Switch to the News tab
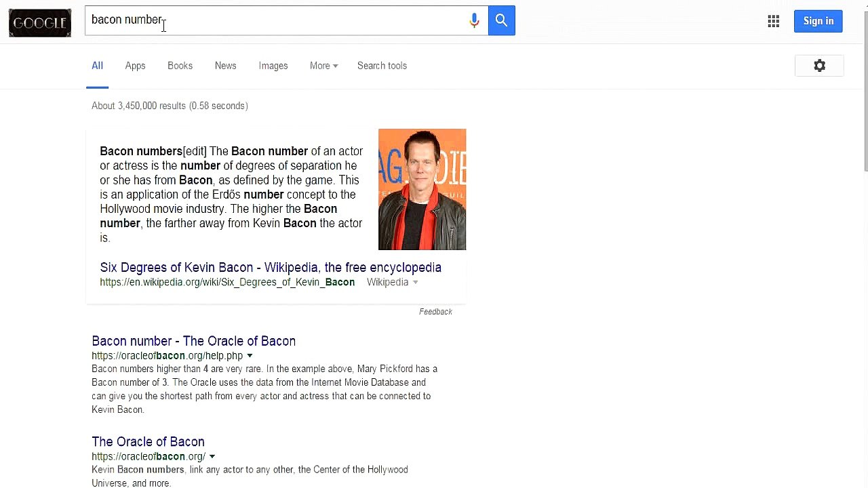This screenshot has height=488, width=868. 225,66
